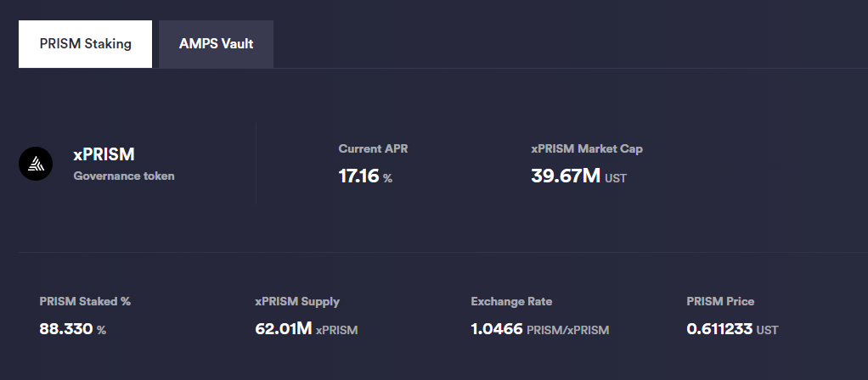Switch to the PRISM Staking tab
Image resolution: width=868 pixels, height=380 pixels.
85,44
